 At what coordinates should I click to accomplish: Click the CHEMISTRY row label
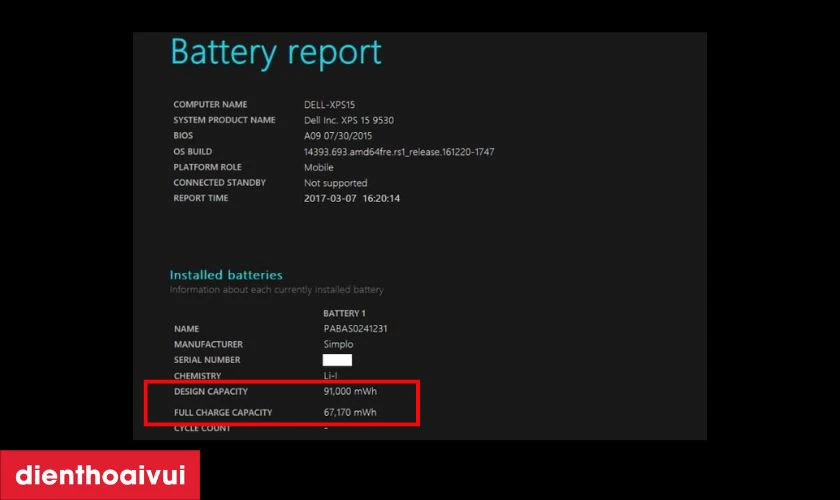[197, 376]
